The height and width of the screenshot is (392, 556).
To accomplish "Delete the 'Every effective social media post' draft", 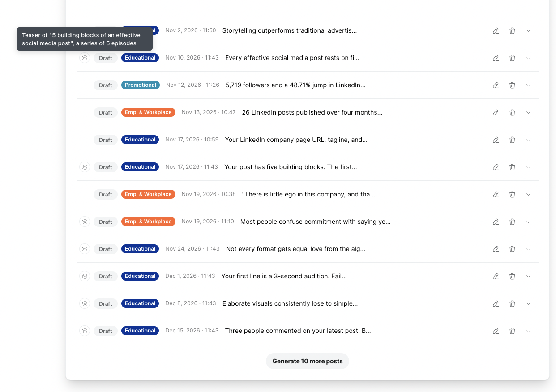I will pyautogui.click(x=512, y=58).
